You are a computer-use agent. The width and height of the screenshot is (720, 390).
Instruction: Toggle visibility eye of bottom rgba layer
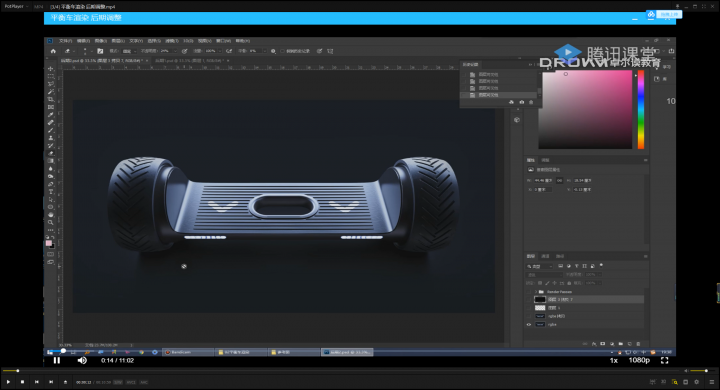[529, 324]
